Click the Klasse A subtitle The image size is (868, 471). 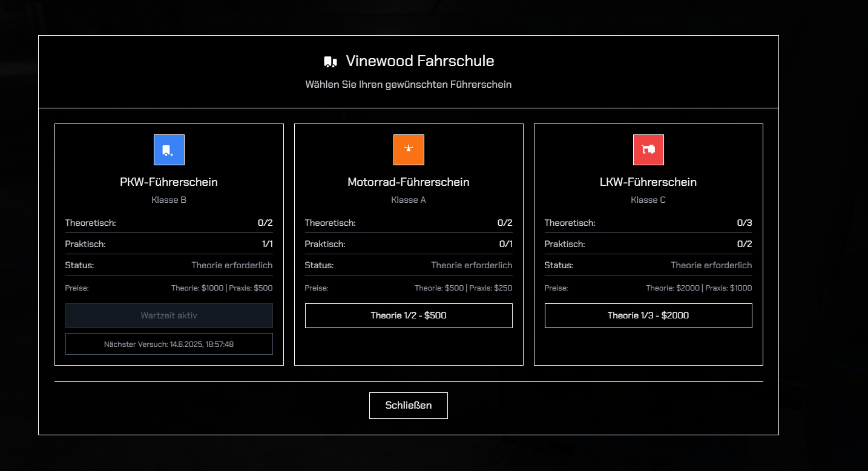coord(409,200)
